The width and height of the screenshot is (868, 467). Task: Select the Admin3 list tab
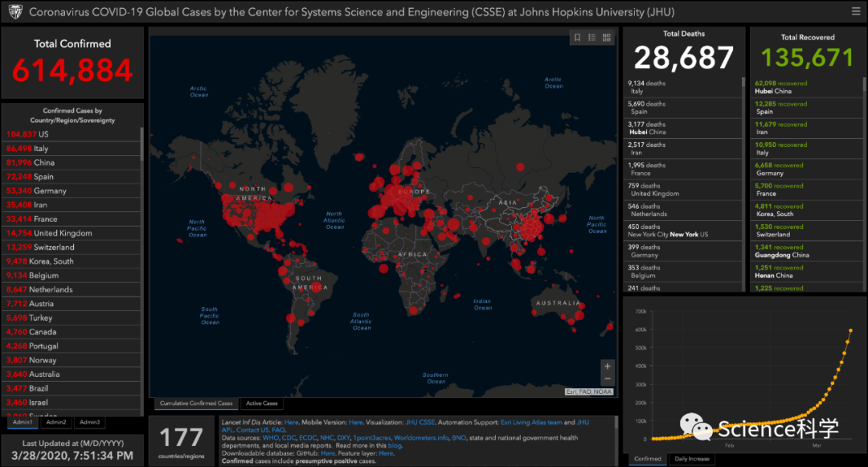point(90,422)
